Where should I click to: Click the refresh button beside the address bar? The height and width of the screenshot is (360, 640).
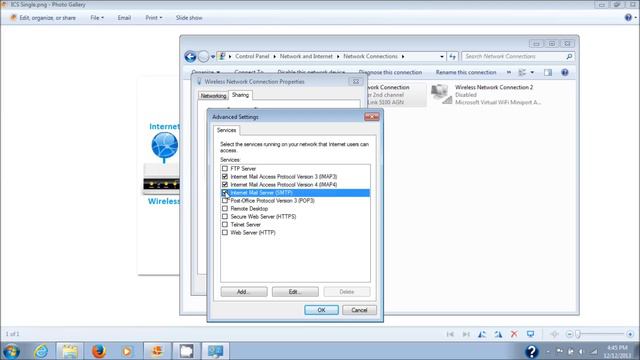(x=452, y=56)
